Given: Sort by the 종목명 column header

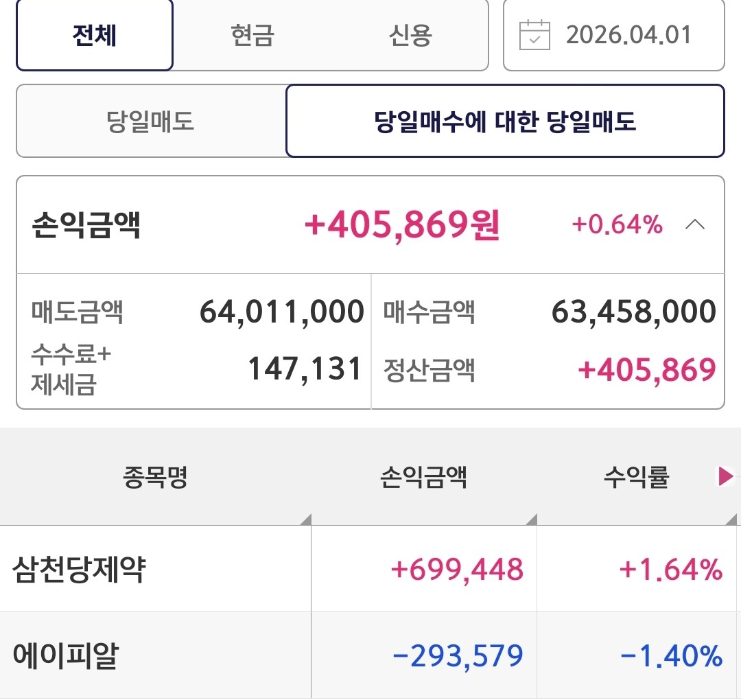Looking at the screenshot, I should click(x=156, y=477).
